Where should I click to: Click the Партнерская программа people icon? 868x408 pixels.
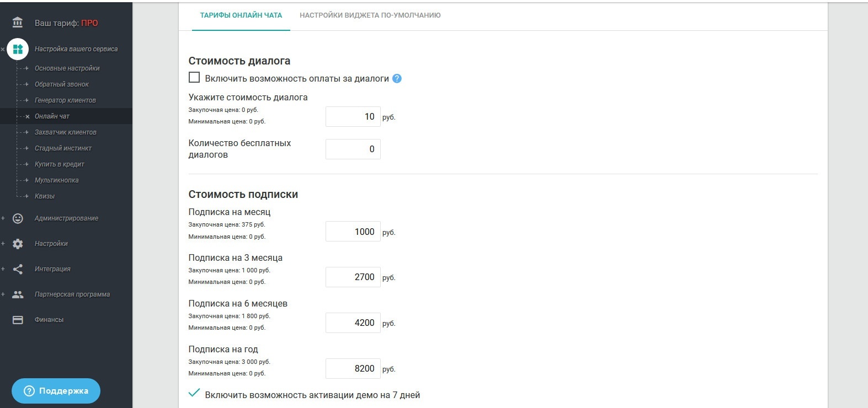[x=18, y=294]
